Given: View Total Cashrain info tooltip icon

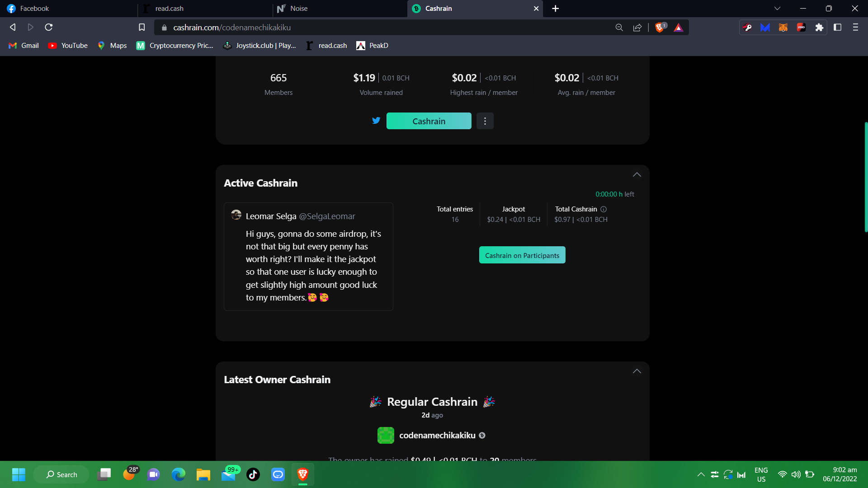Looking at the screenshot, I should click(604, 209).
